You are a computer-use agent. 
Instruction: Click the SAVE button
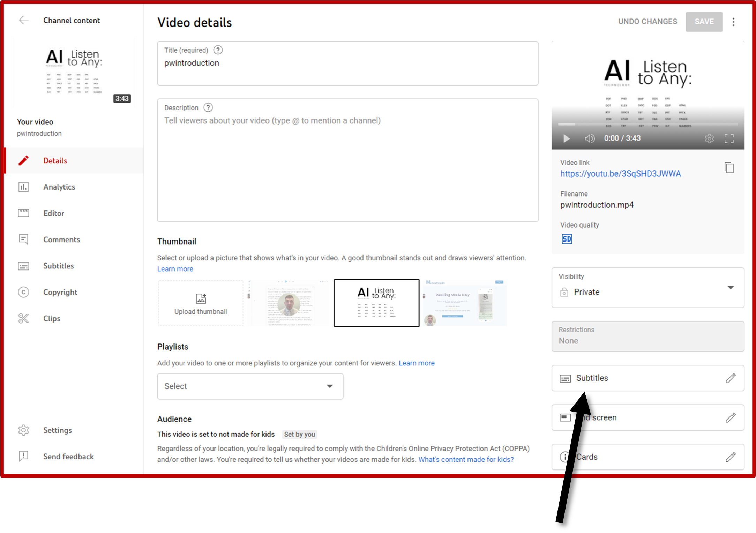[x=704, y=22]
